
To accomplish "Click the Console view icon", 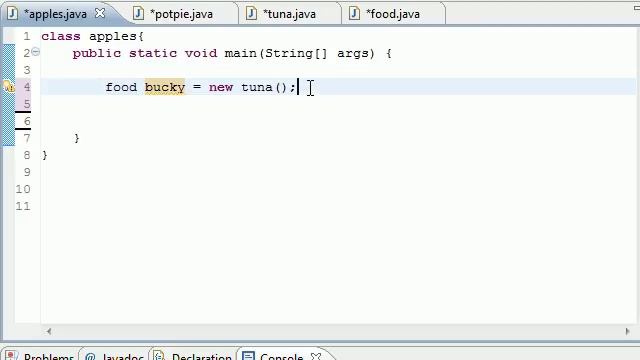I will [248, 356].
